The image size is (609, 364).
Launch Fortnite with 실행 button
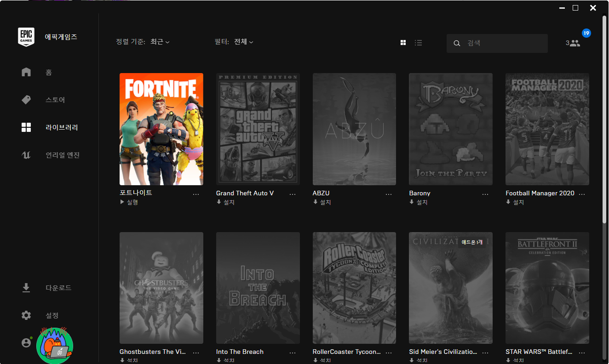[x=129, y=202]
